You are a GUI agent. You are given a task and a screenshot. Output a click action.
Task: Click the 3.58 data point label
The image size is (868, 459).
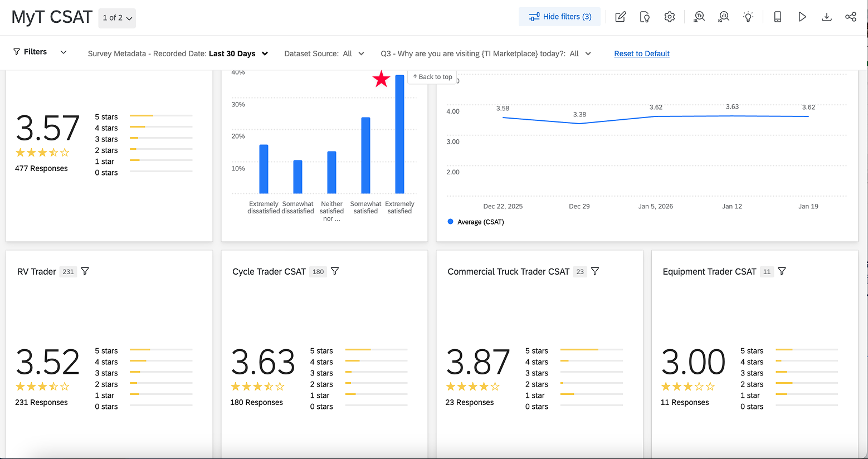click(x=503, y=109)
